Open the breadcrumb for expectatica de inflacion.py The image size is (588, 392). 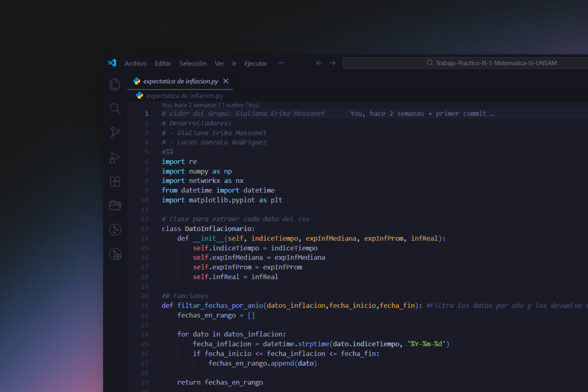point(185,96)
